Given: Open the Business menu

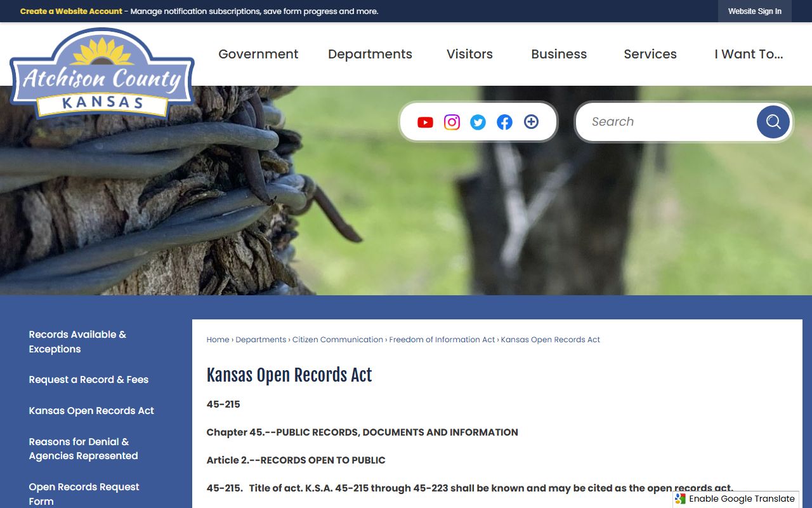Looking at the screenshot, I should pyautogui.click(x=559, y=54).
